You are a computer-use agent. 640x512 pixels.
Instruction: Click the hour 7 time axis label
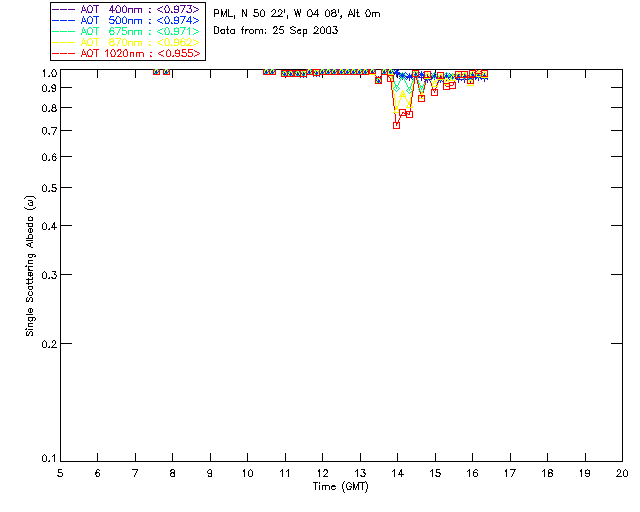135,473
